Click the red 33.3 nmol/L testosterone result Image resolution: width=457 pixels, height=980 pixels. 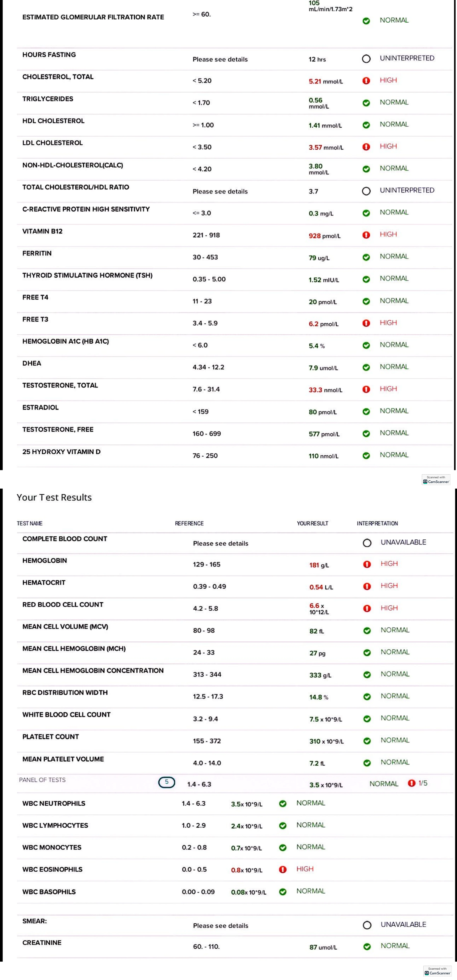click(x=325, y=390)
